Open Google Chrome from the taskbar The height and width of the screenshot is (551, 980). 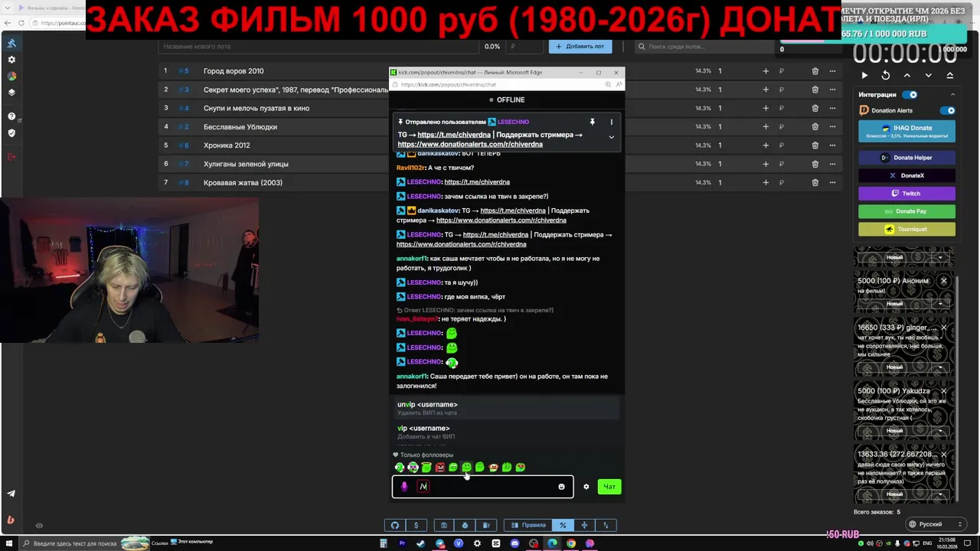click(571, 543)
